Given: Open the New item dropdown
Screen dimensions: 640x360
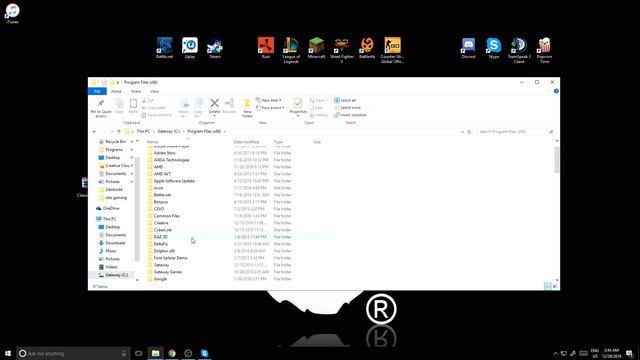Looking at the screenshot, I should pyautogui.click(x=269, y=100).
